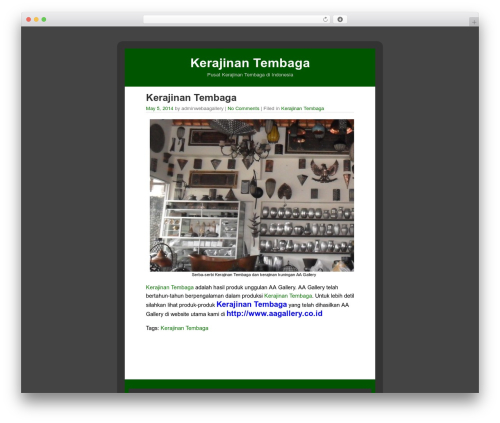Image resolution: width=500 pixels, height=423 pixels.
Task: Click the Kerajinan Tembaga tag link after Tags
Action: coord(184,328)
